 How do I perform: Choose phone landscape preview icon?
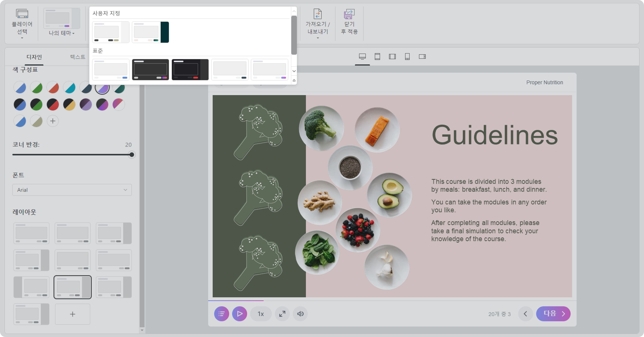click(x=422, y=57)
